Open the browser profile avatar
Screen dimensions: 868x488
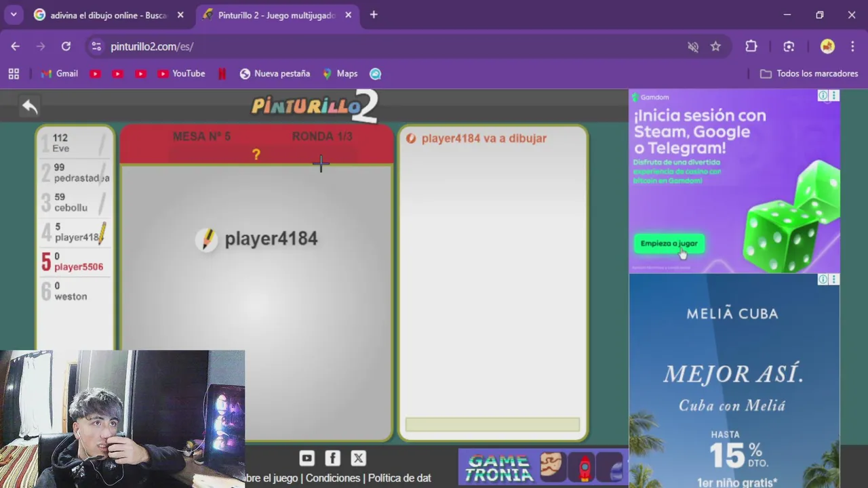827,46
